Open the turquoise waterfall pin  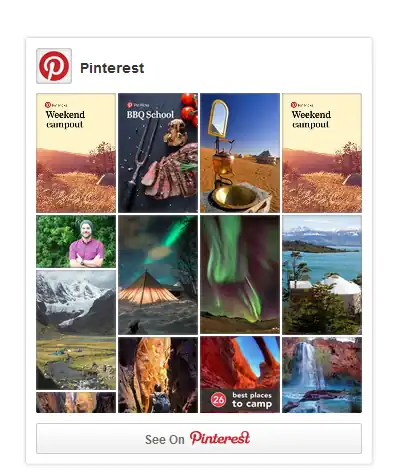click(322, 375)
